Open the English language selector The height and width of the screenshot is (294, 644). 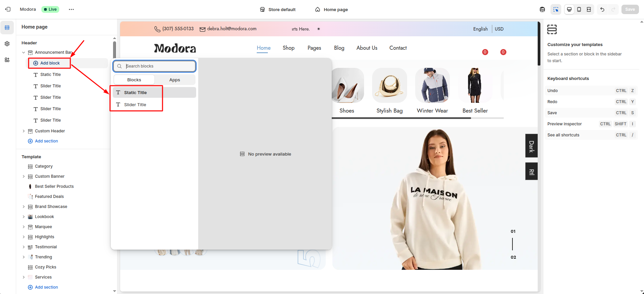pos(480,29)
